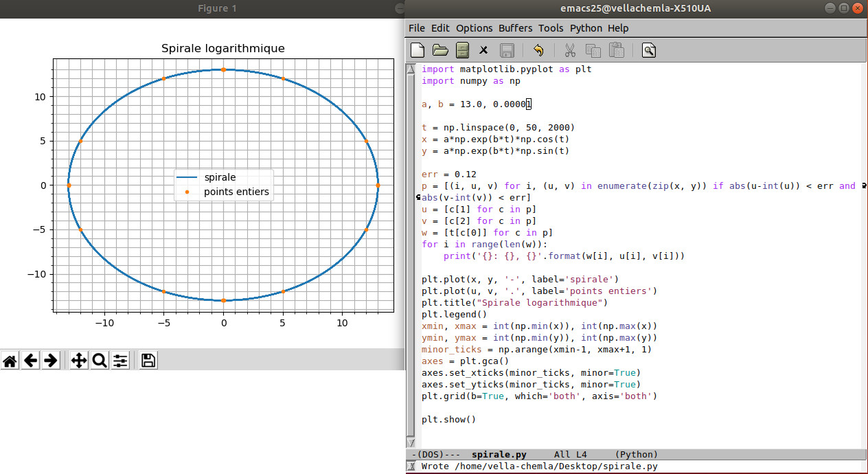Expand the Options menu
868x474 pixels.
tap(475, 28)
